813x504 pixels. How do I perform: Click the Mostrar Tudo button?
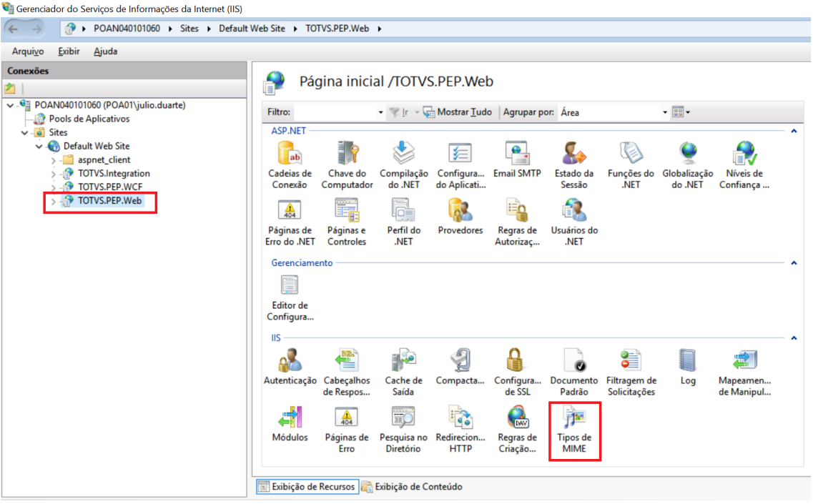click(x=458, y=112)
